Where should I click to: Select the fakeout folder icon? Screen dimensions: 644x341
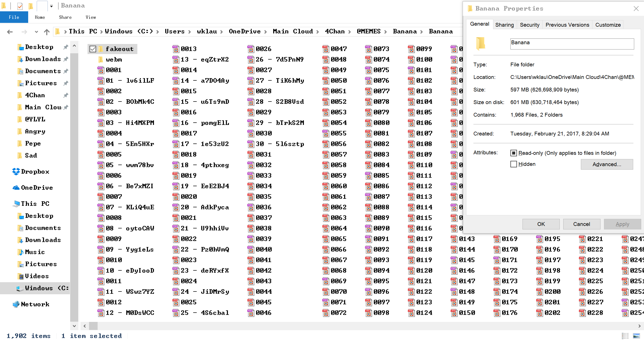(x=101, y=49)
